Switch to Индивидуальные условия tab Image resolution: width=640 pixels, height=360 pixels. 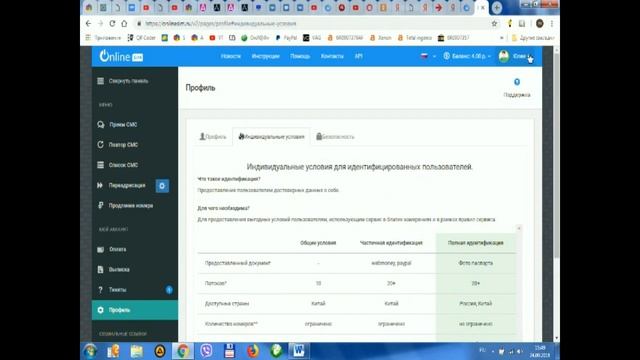271,137
